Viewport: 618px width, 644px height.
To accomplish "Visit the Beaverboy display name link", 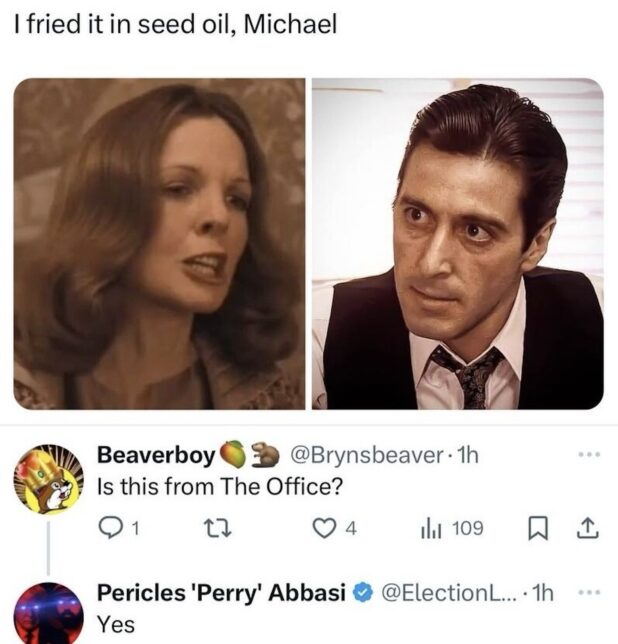I will 156,455.
